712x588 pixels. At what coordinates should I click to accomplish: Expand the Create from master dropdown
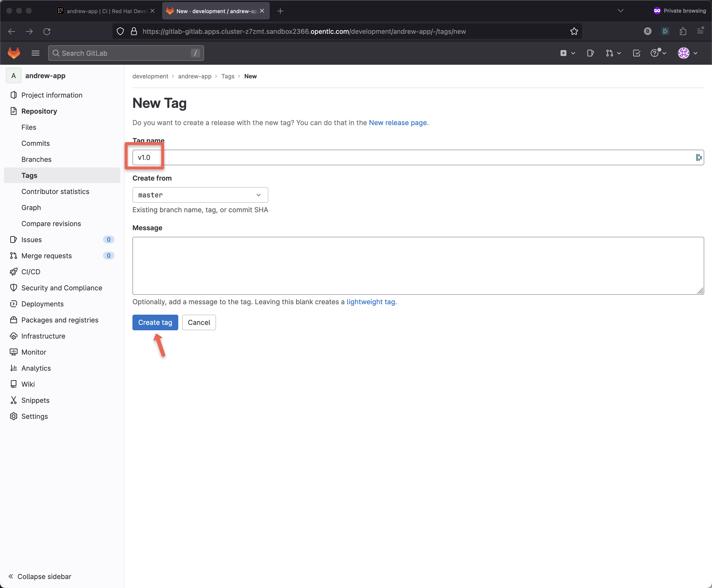tap(200, 195)
